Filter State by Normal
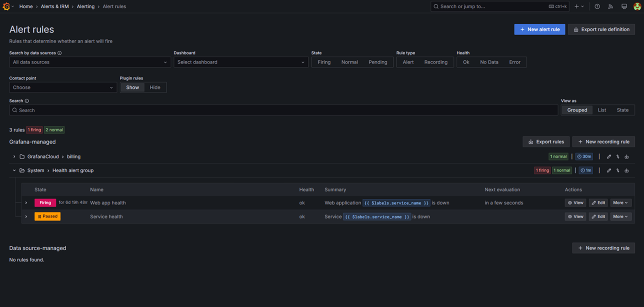The width and height of the screenshot is (644, 307). pyautogui.click(x=349, y=62)
